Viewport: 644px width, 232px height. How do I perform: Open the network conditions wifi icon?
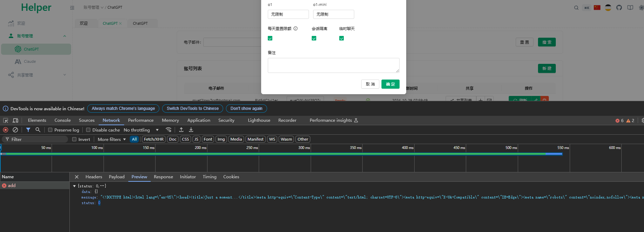click(168, 130)
